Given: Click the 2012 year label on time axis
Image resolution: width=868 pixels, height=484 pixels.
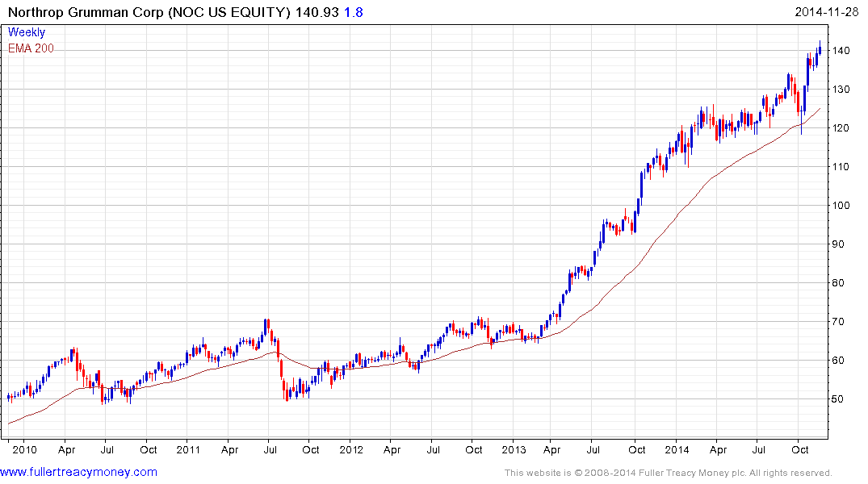Looking at the screenshot, I should pyautogui.click(x=351, y=449).
